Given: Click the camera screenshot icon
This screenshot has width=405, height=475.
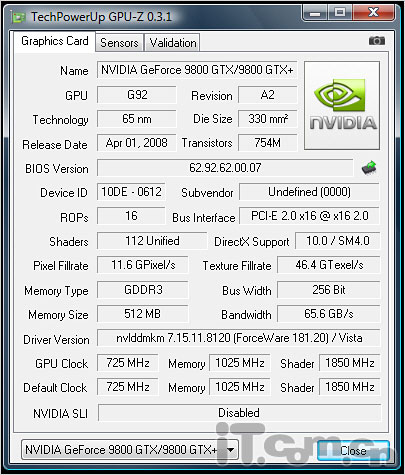Looking at the screenshot, I should pyautogui.click(x=377, y=41).
